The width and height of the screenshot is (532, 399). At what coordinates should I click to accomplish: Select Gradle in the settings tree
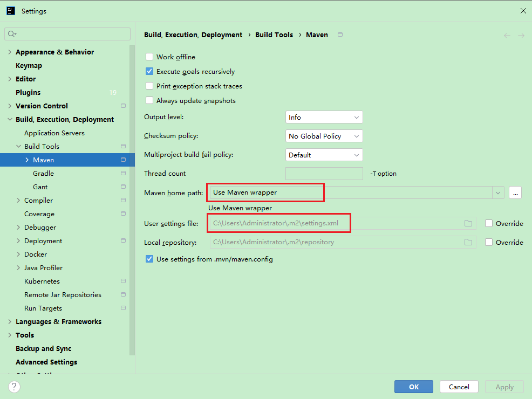43,174
